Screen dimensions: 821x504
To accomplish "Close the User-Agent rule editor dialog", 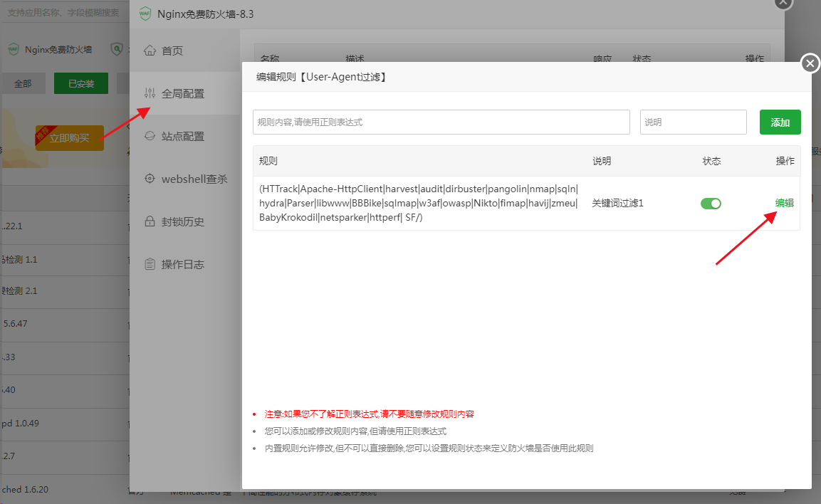I will point(810,64).
